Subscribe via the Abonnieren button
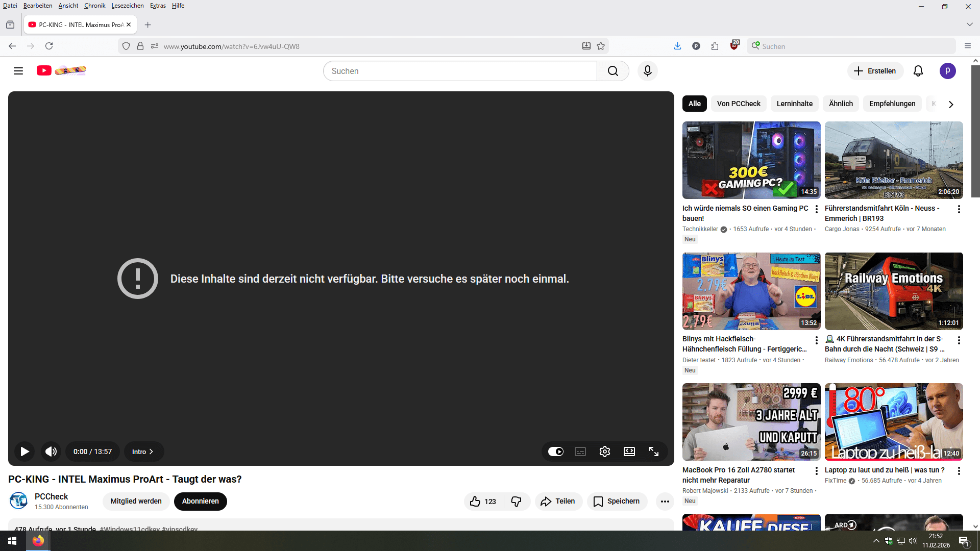The image size is (980, 551). [x=200, y=502]
